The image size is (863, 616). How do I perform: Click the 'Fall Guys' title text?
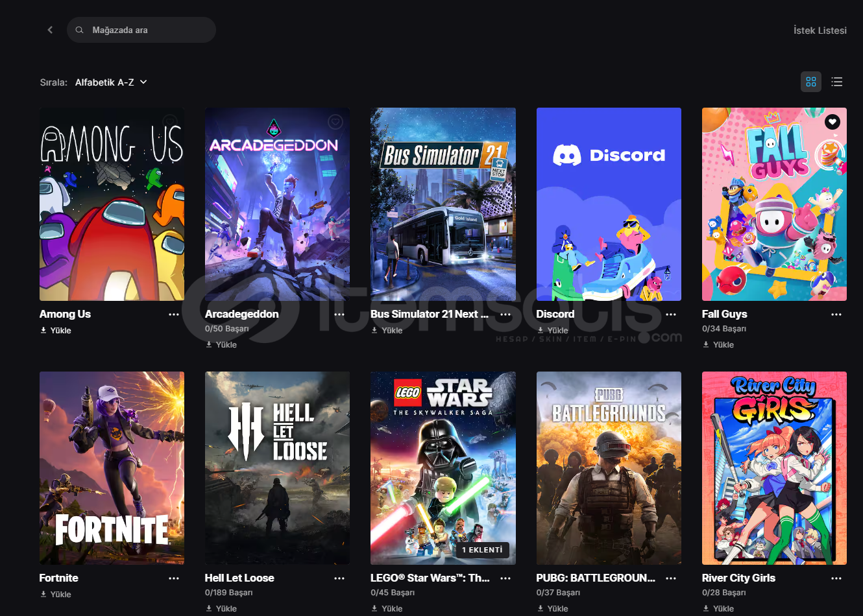[725, 314]
